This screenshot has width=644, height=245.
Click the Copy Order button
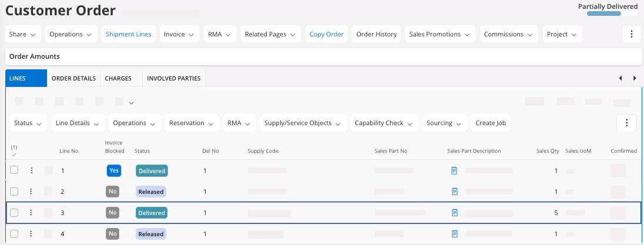326,34
